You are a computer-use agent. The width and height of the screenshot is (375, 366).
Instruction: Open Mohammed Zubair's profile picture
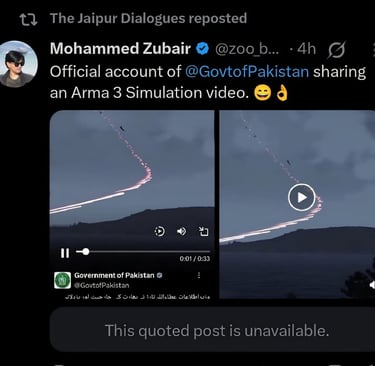(x=18, y=64)
